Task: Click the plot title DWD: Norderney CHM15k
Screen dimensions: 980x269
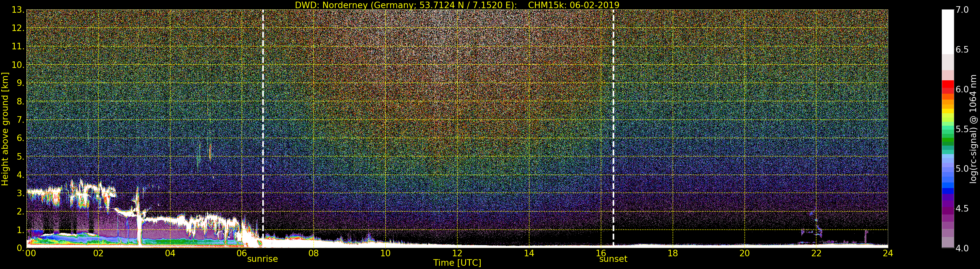Action: point(457,5)
